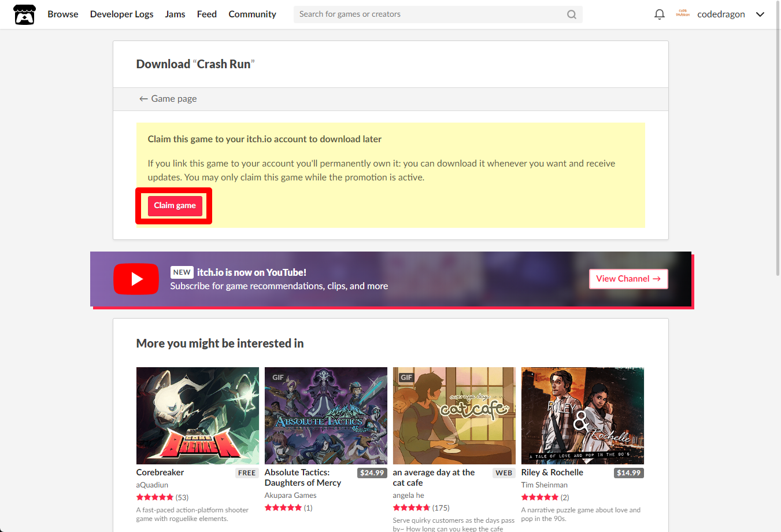The width and height of the screenshot is (781, 532).
Task: Open the Community page
Action: [252, 14]
